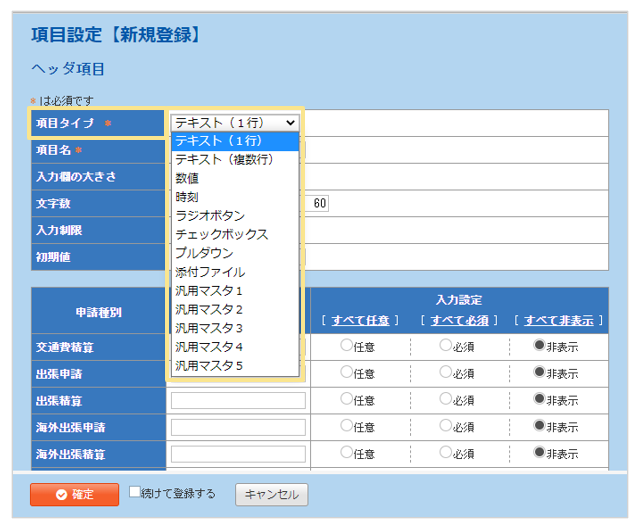Choose 汎用マスタ５ from the list
637x532 pixels.
(x=235, y=365)
